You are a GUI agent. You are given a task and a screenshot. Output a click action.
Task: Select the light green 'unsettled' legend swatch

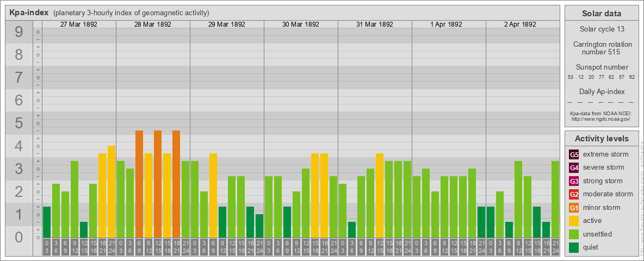pyautogui.click(x=574, y=234)
